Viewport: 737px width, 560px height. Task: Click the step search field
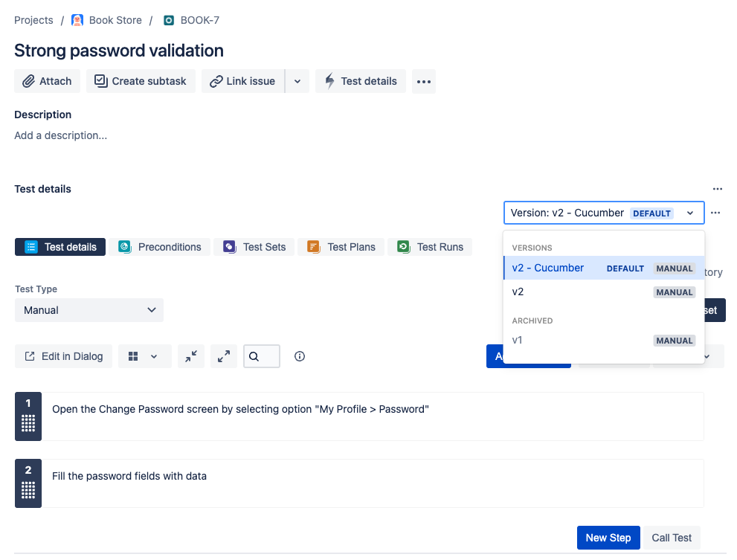point(262,356)
